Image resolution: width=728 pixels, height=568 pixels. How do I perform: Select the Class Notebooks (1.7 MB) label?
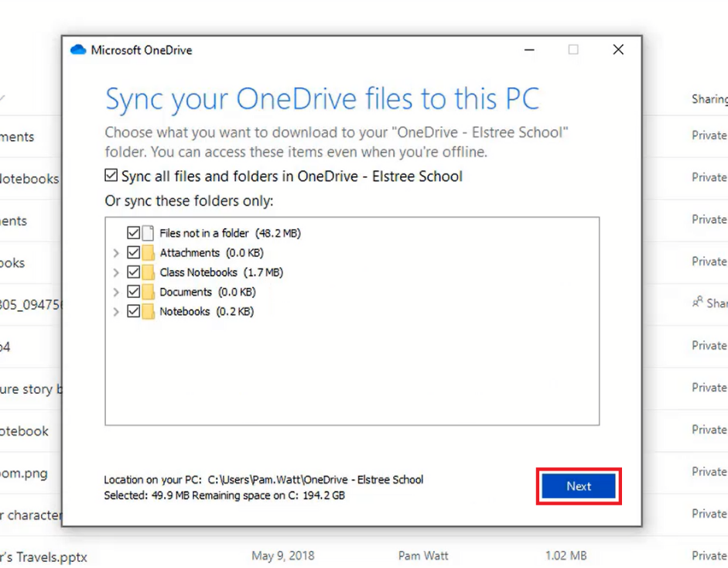point(221,272)
